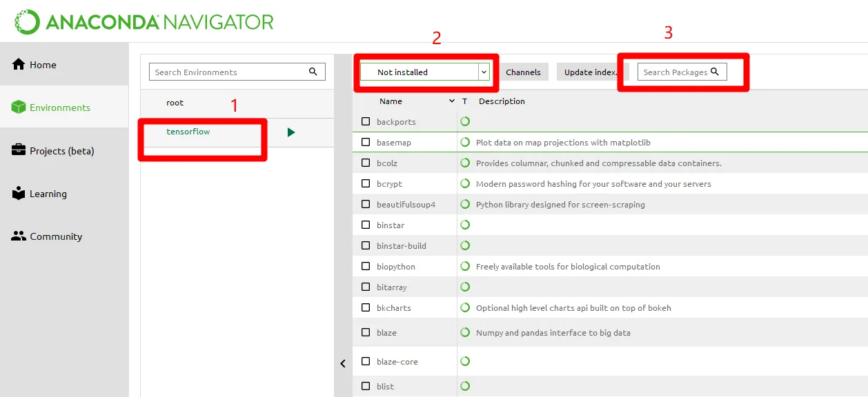Check the bkcharts package checkbox
The height and width of the screenshot is (397, 868).
(x=366, y=307)
